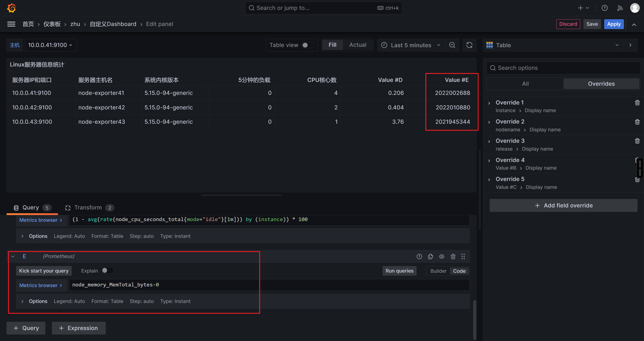
Task: Open query E help icon
Action: pos(419,256)
